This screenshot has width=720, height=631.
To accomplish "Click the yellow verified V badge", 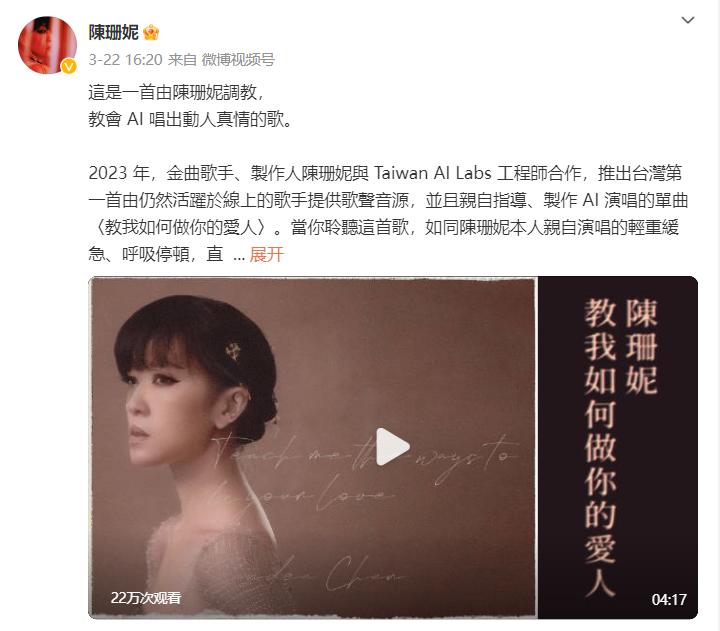I will [68, 67].
